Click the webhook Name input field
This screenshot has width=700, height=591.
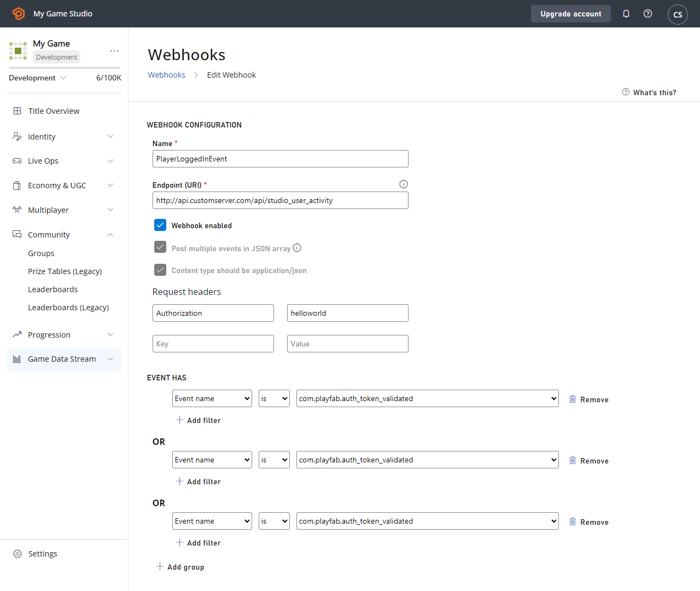click(x=281, y=159)
